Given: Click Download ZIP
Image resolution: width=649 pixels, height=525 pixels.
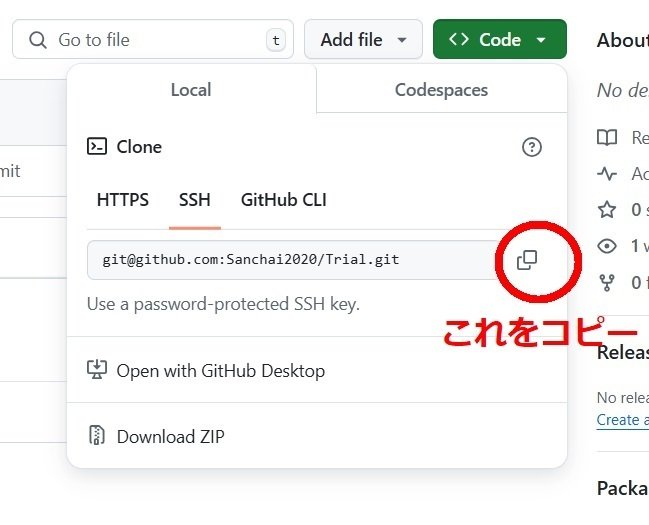Looking at the screenshot, I should point(317,436).
